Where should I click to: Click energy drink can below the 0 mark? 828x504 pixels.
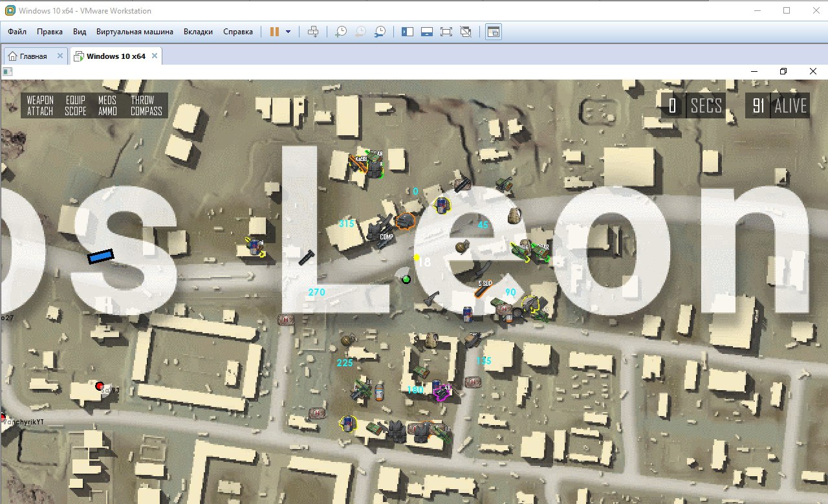(442, 205)
